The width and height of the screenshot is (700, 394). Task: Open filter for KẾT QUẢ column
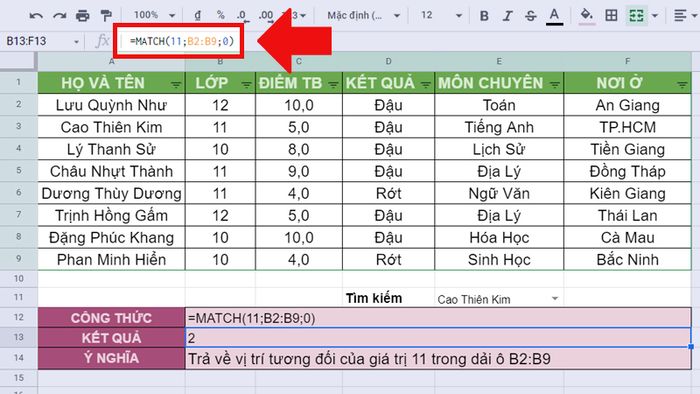425,84
